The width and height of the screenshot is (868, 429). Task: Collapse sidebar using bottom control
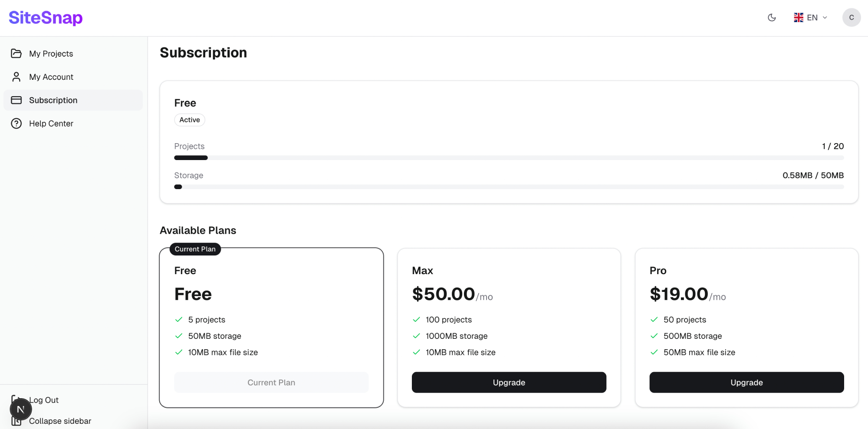click(60, 421)
